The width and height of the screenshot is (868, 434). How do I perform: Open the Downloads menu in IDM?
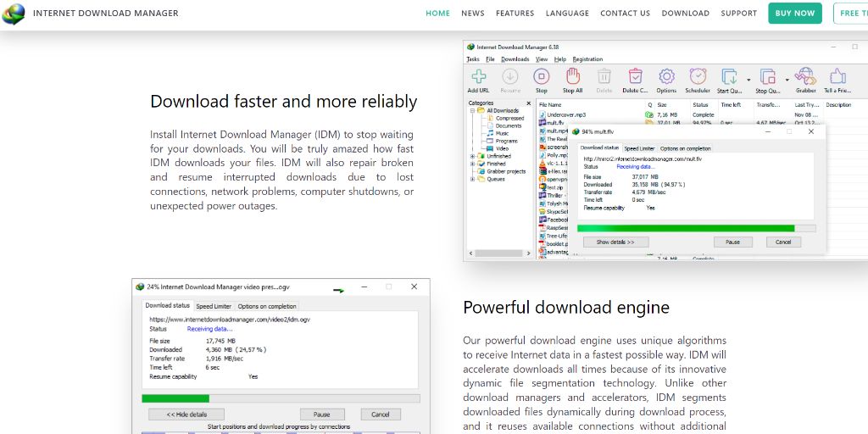click(x=515, y=59)
